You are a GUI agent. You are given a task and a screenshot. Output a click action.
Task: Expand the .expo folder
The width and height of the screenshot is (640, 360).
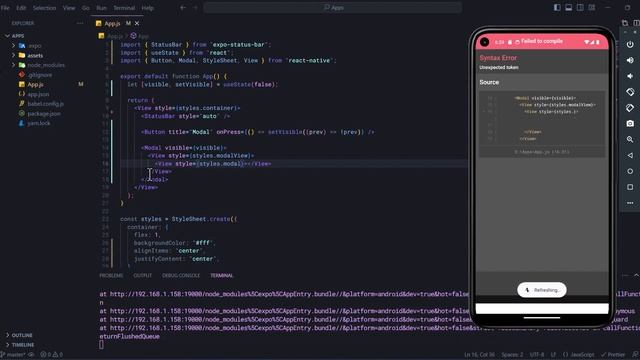click(13, 46)
